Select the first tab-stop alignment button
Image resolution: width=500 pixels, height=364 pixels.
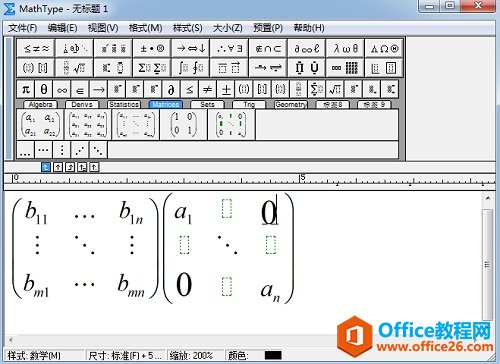(46, 167)
